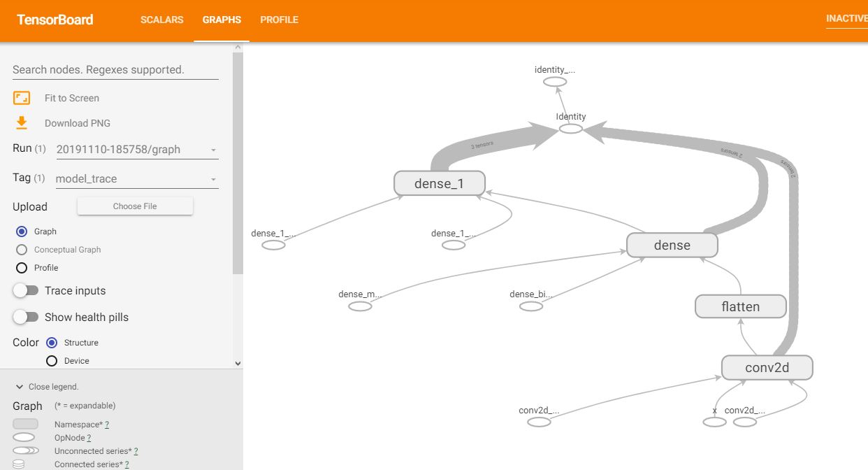Click the 3 tensors edge label
Screen dimensions: 868x470
click(x=482, y=145)
